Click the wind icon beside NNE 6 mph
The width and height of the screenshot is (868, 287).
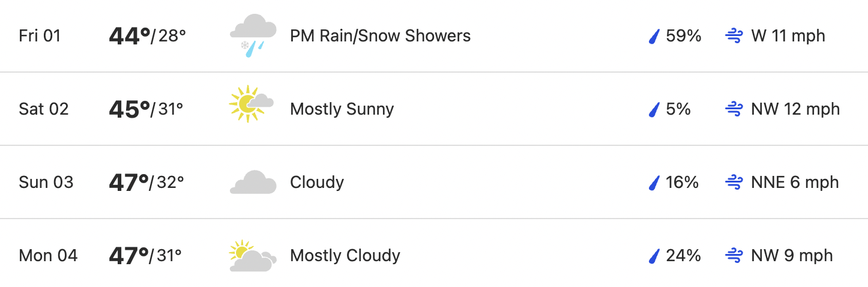[x=734, y=183]
